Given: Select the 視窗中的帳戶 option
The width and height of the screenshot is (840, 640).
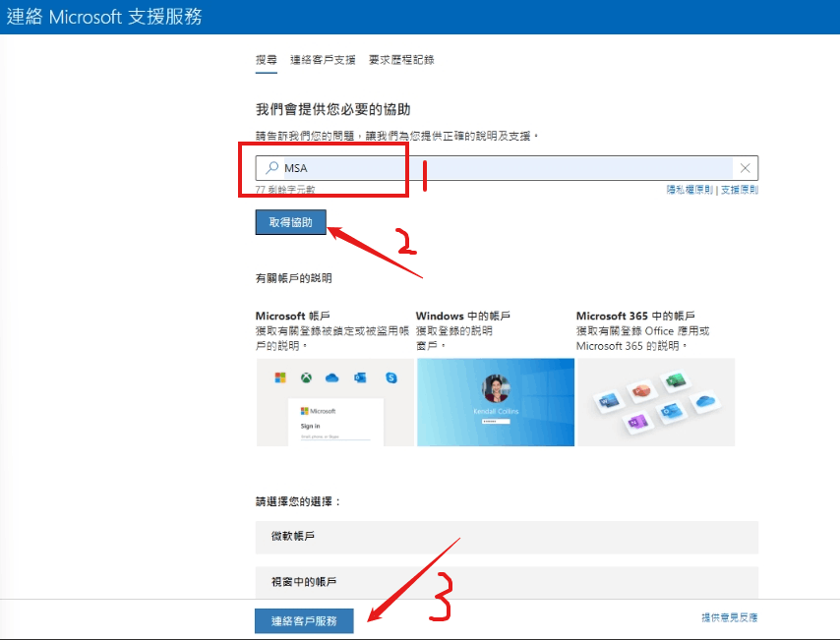Looking at the screenshot, I should tap(507, 582).
